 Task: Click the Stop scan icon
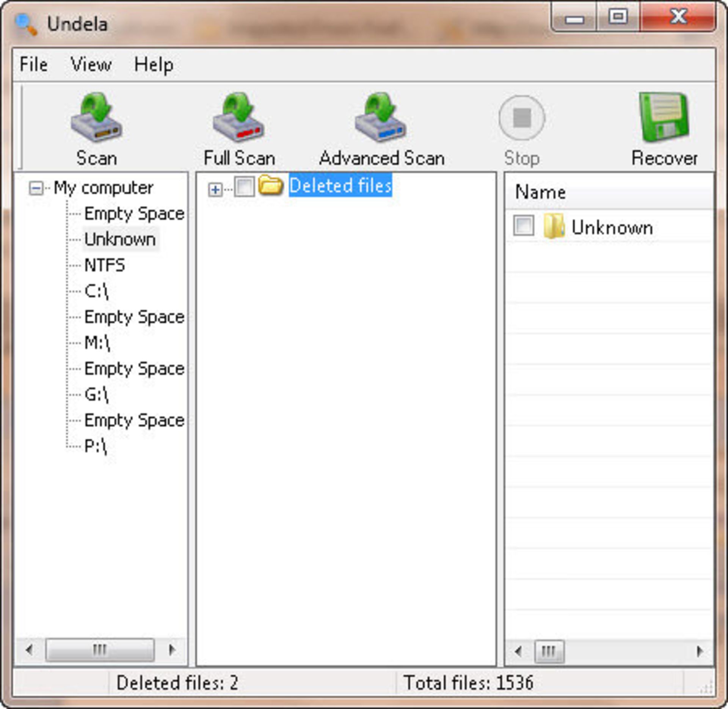(522, 118)
